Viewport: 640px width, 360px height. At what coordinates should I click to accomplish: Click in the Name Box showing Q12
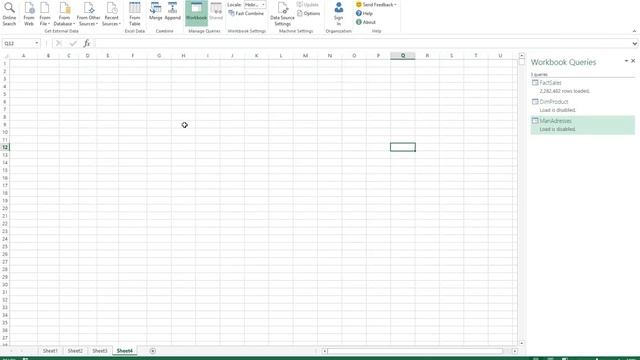point(18,43)
